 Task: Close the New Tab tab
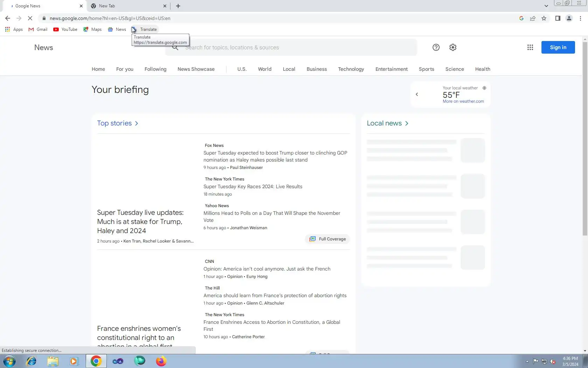tap(165, 6)
